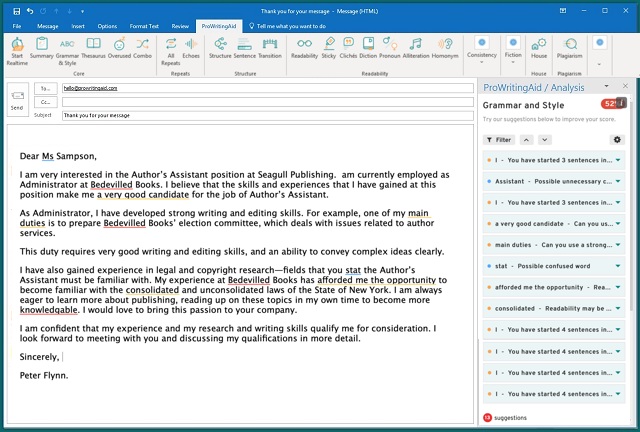Switch to the Review tab
This screenshot has height=432, width=640.
click(180, 26)
